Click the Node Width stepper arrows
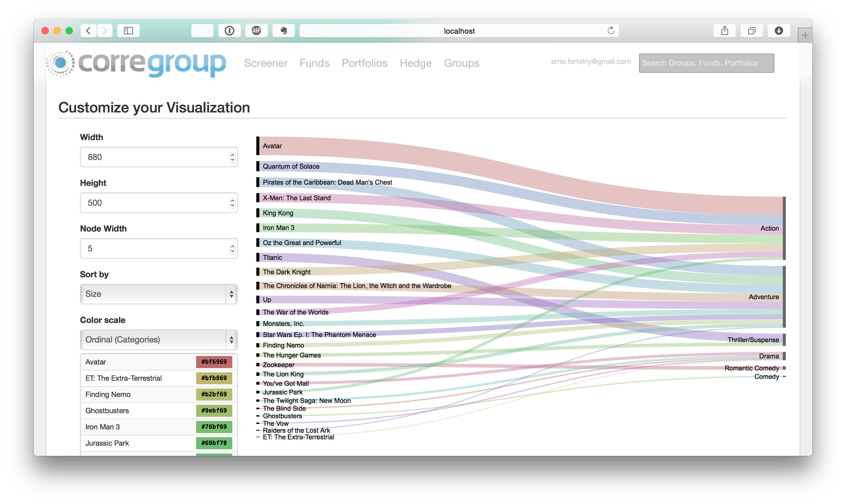 pyautogui.click(x=232, y=249)
